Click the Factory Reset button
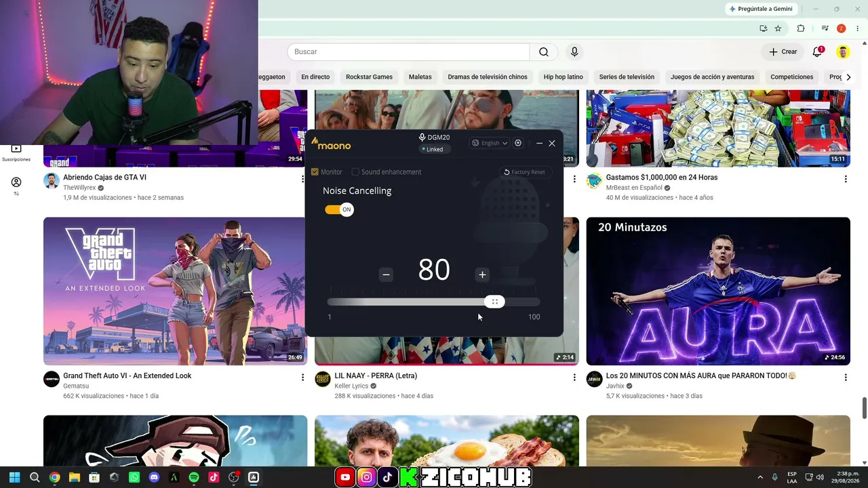868x488 pixels. tap(524, 172)
